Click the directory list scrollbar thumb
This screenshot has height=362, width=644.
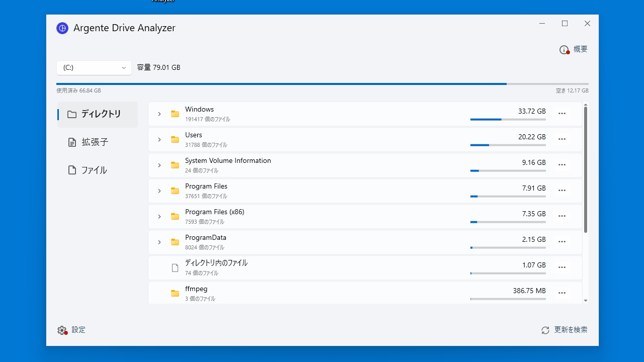(586, 169)
